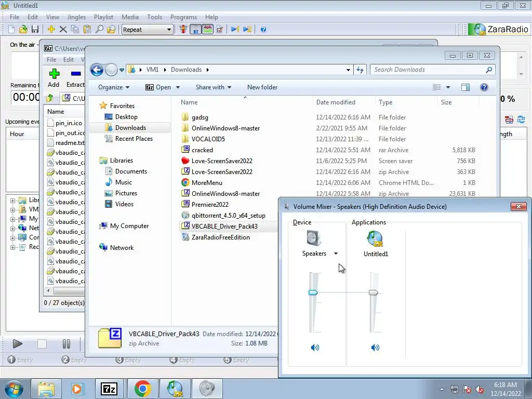The height and width of the screenshot is (399, 532).
Task: Select Music library in the sidebar
Action: tap(124, 182)
